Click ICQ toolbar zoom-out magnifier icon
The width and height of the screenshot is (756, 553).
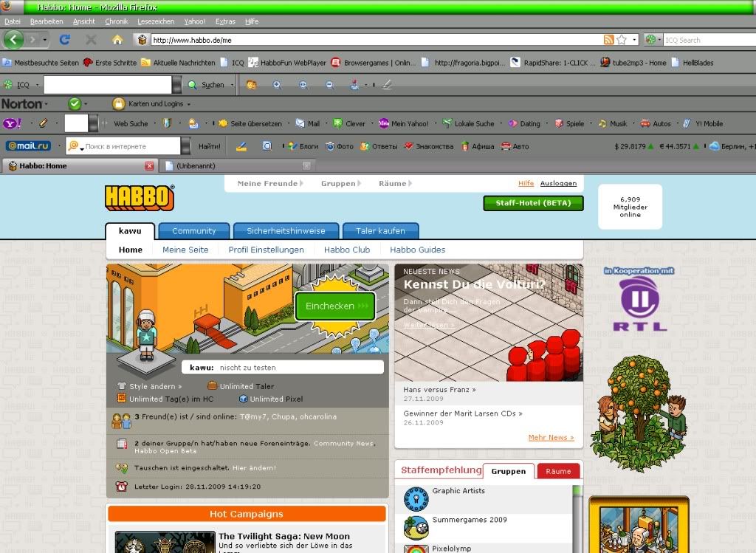pyautogui.click(x=330, y=85)
